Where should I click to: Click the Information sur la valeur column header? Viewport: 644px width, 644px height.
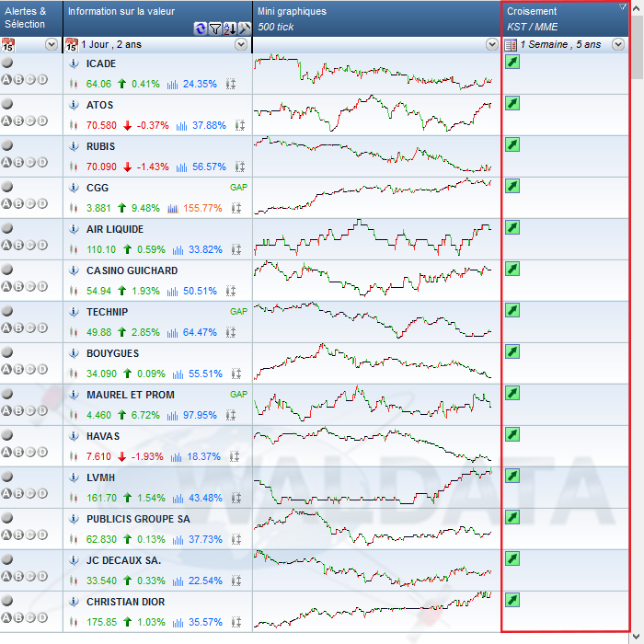[x=157, y=18]
